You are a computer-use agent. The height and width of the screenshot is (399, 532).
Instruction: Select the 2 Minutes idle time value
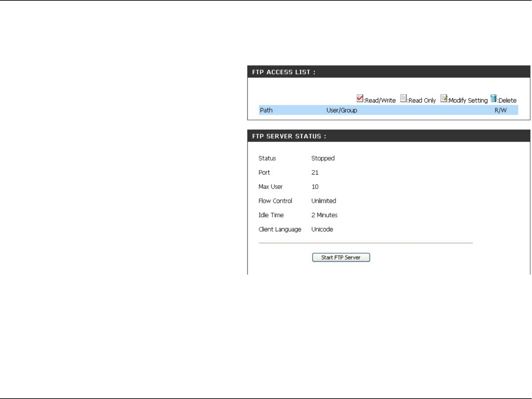coord(325,215)
